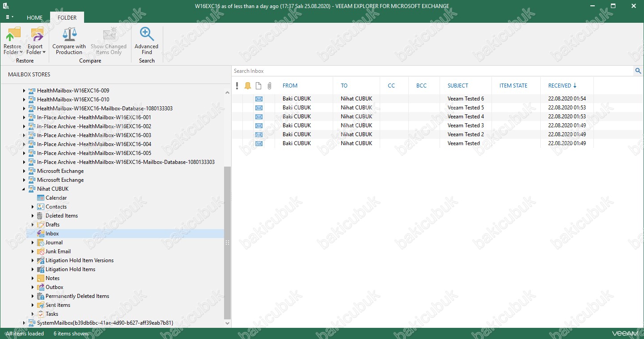Click '6 items shown' in status bar

[x=71, y=334]
